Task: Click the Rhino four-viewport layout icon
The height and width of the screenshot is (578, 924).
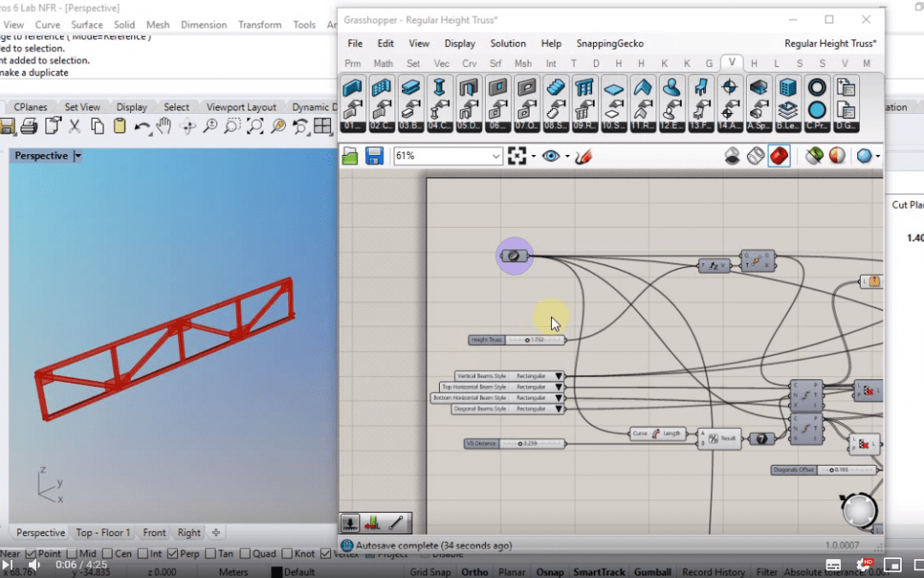Action: click(x=323, y=127)
